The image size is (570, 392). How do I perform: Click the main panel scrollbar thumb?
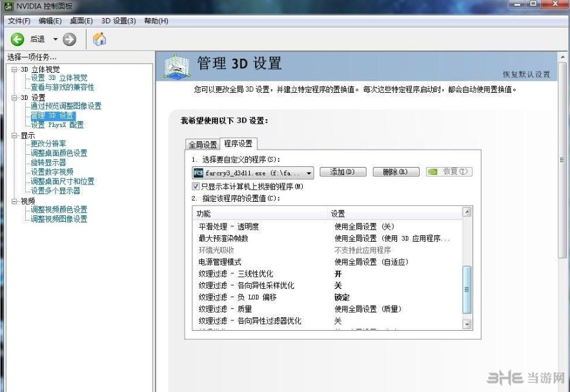click(x=562, y=160)
